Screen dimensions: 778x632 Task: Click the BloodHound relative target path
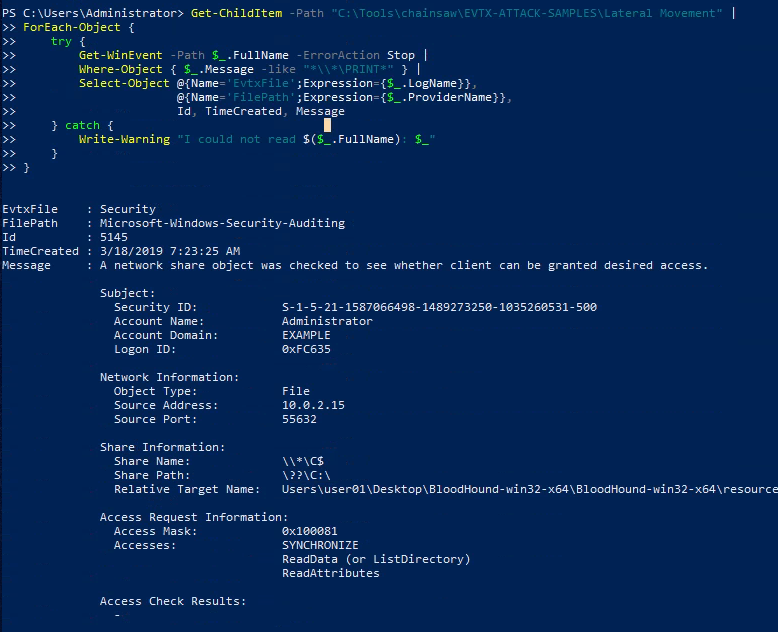[x=529, y=489]
